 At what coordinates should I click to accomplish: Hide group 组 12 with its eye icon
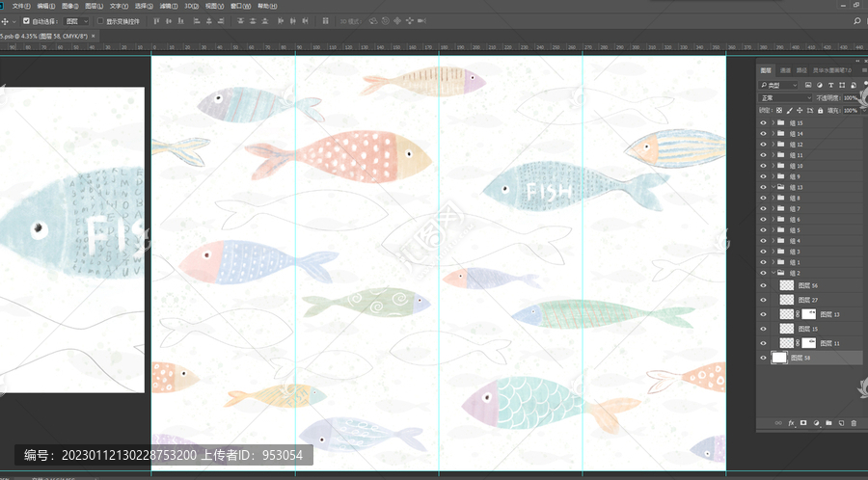pyautogui.click(x=764, y=145)
